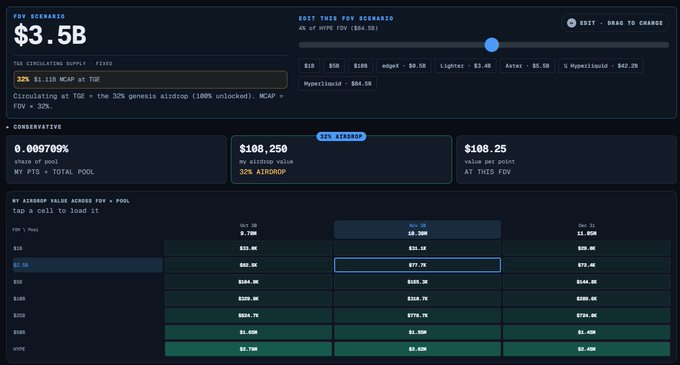
Task: Load the $5B row Nov 30 cell
Action: click(x=417, y=282)
